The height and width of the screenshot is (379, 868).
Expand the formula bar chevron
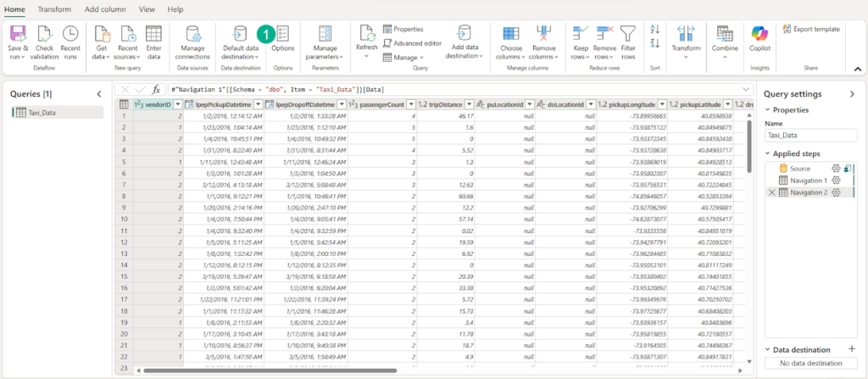(x=746, y=89)
